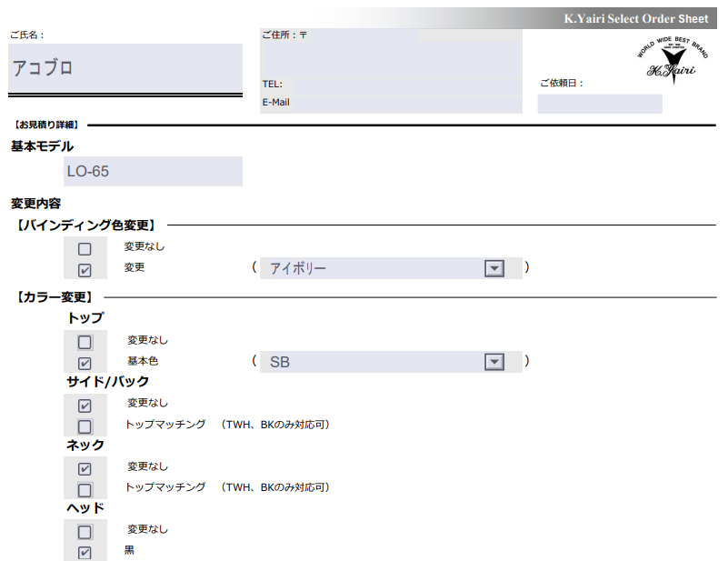Check head 変更なし checkbox

[85, 532]
